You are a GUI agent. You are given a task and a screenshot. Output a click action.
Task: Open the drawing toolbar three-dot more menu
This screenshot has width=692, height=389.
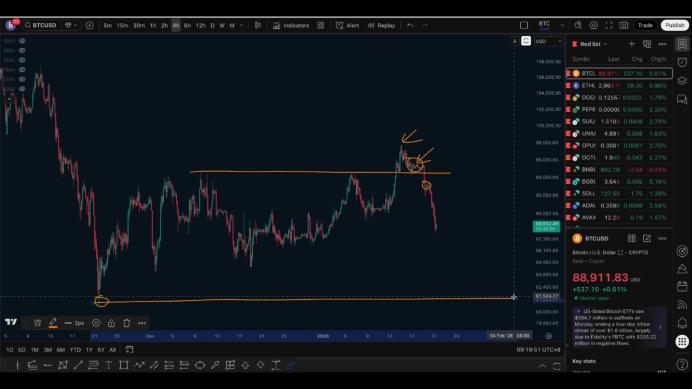coord(142,323)
